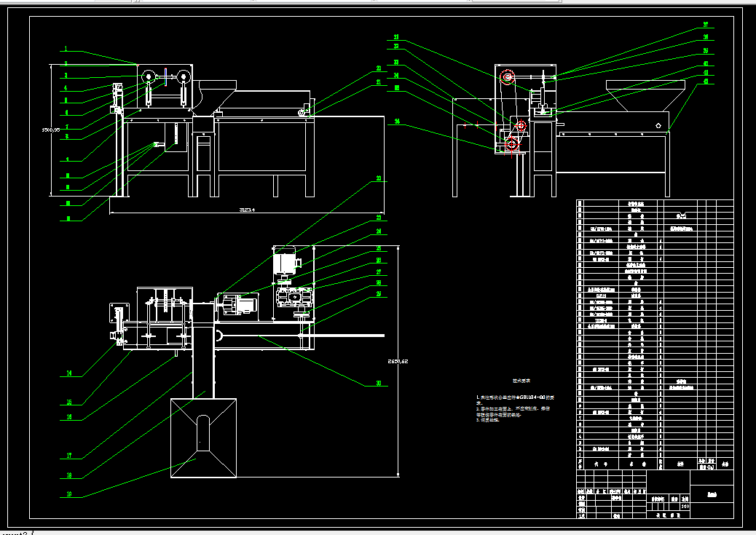Image resolution: width=756 pixels, height=535 pixels.
Task: Click part callout number 19
Action: [69, 494]
